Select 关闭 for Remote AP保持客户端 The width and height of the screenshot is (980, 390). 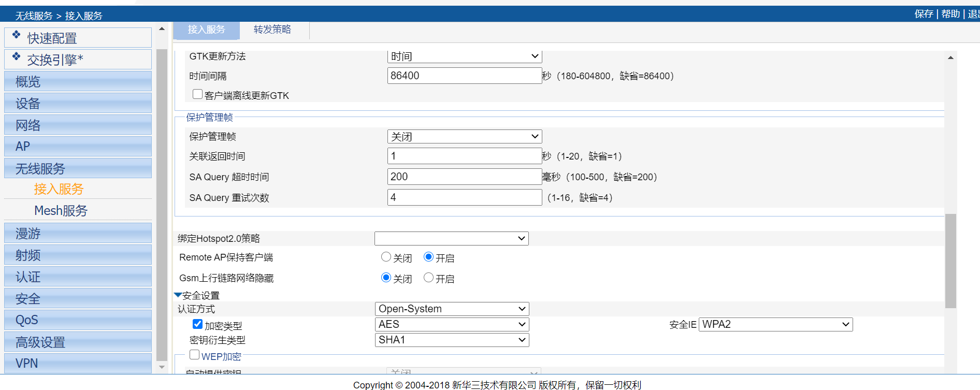tap(386, 257)
